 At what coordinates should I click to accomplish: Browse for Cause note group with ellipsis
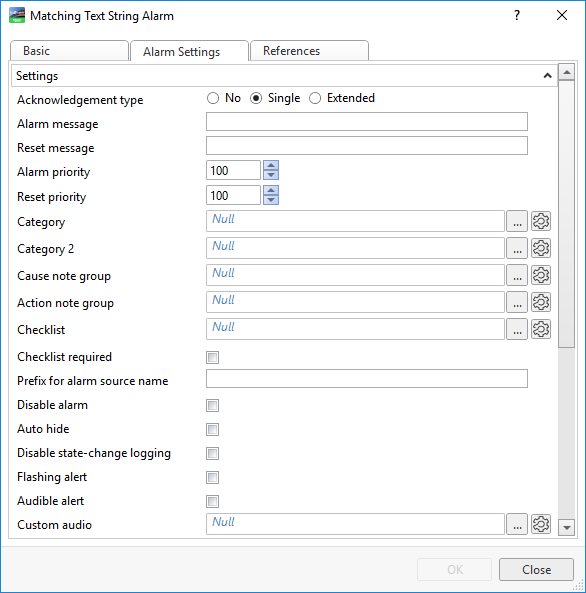[x=517, y=275]
